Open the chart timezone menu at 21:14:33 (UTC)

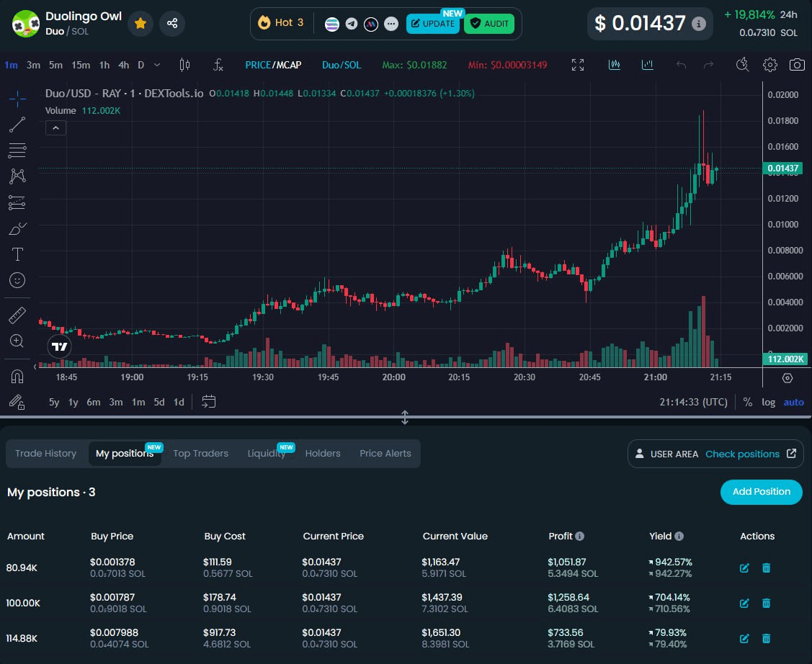click(x=693, y=402)
